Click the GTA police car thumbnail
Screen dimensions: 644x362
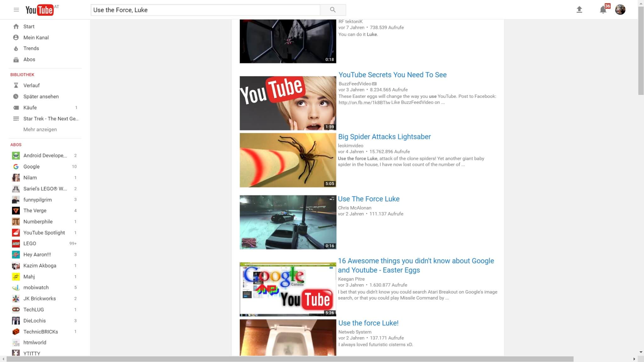coord(288,222)
